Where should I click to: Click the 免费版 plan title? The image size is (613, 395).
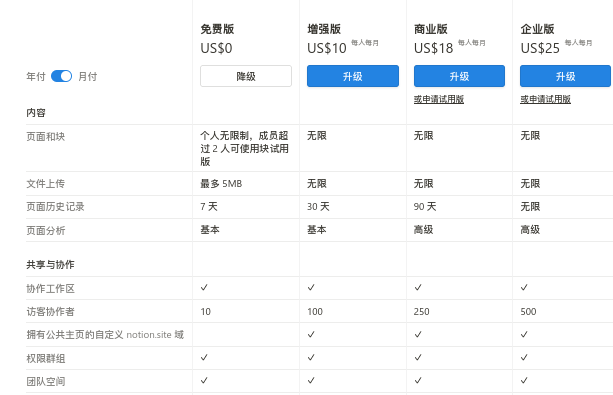(217, 29)
